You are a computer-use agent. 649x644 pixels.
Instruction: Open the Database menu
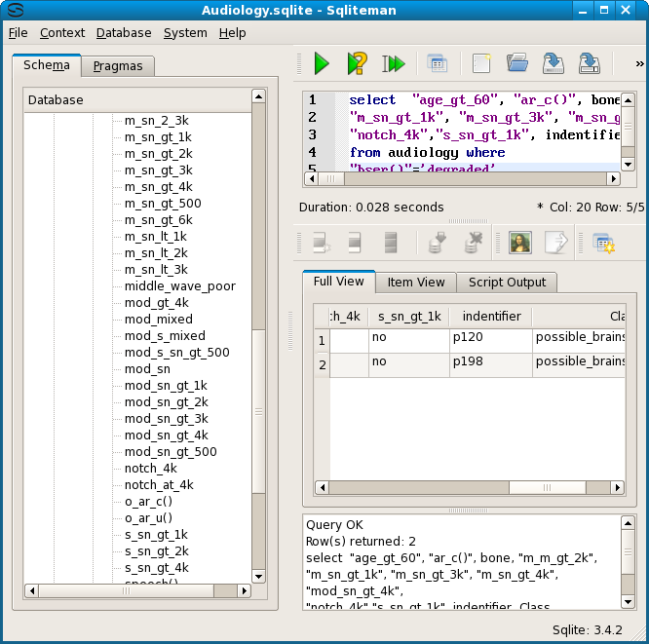123,32
